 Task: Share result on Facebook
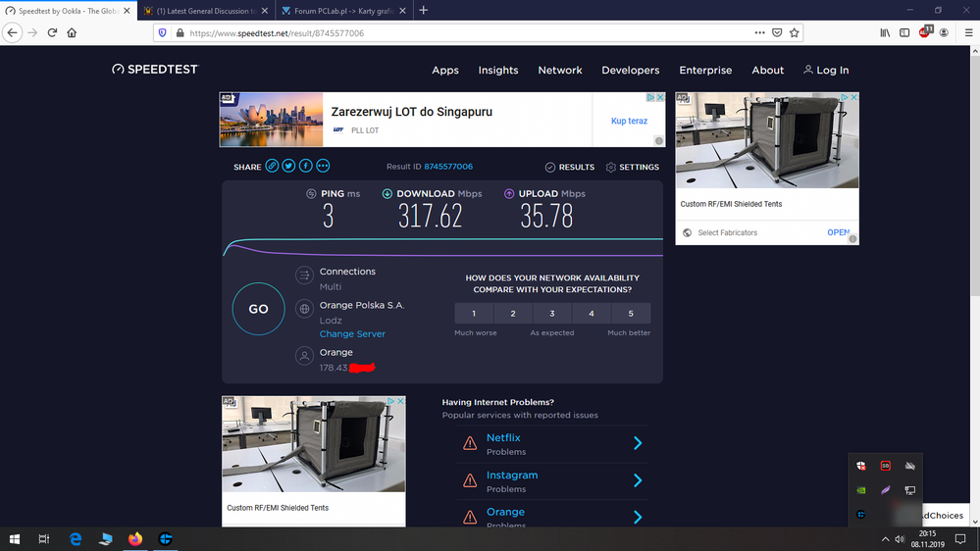coord(306,167)
